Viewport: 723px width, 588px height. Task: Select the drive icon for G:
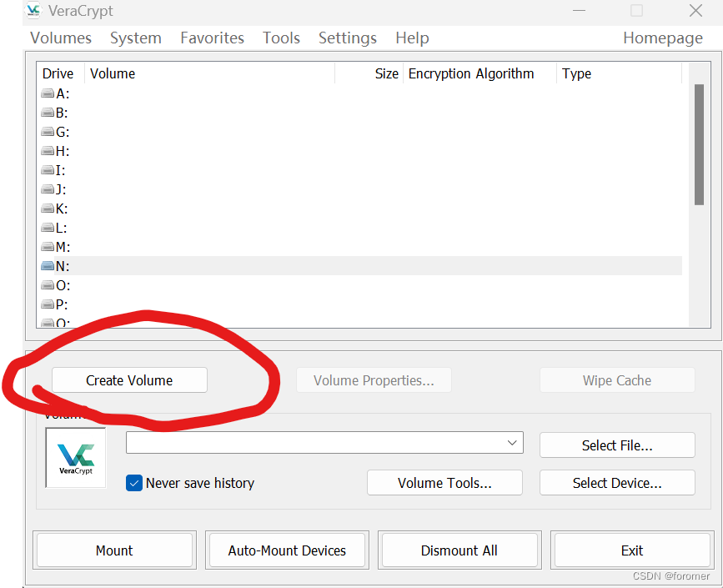(x=48, y=132)
